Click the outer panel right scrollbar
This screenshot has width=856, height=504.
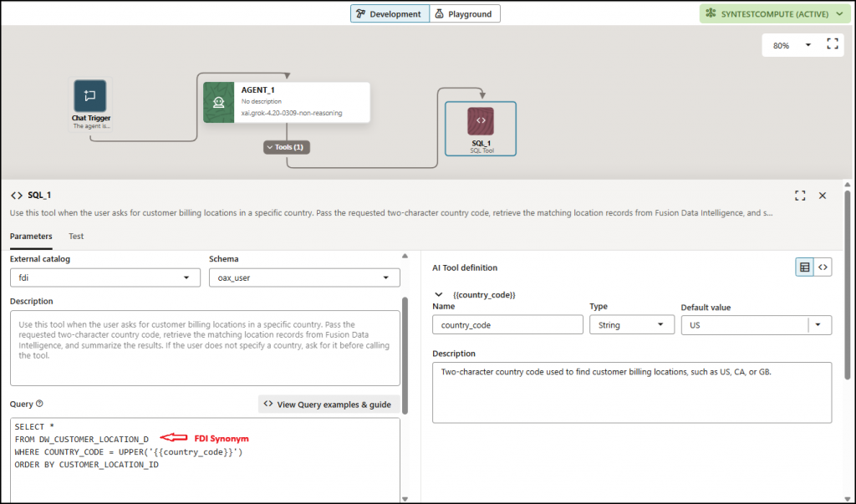(848, 284)
